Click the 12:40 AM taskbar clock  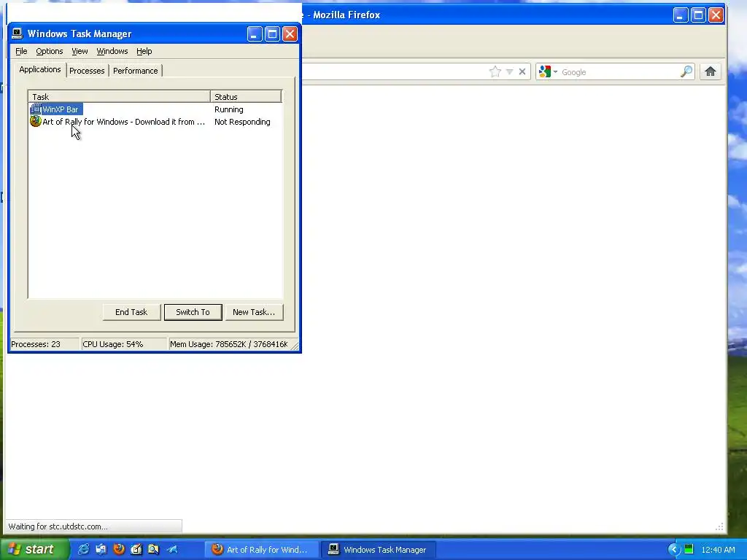(718, 550)
